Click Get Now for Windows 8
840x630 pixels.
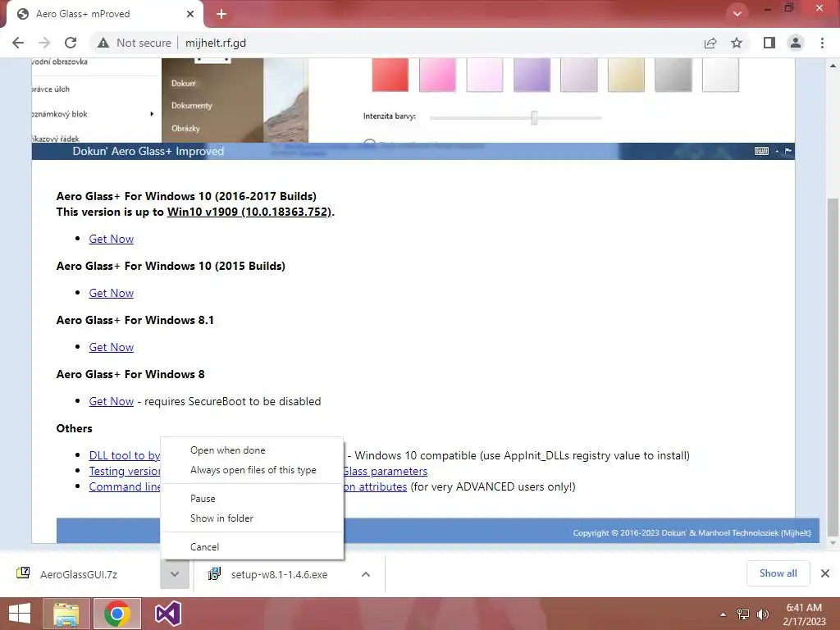111,401
